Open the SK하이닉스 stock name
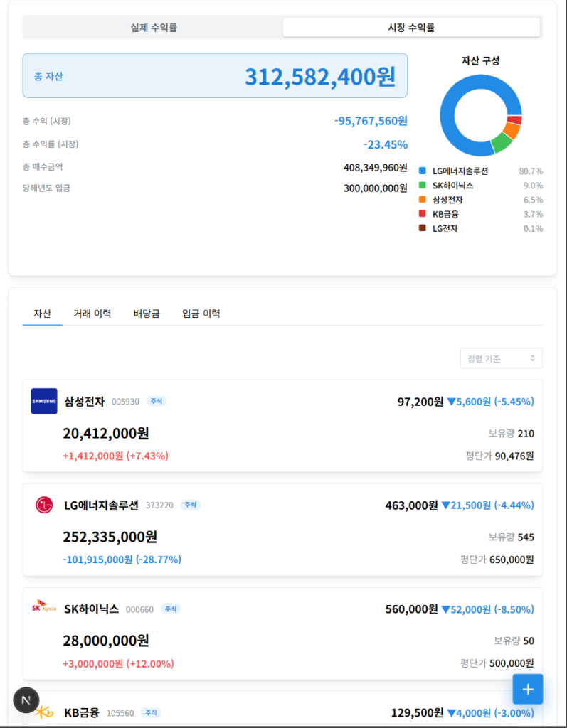The height and width of the screenshot is (728, 567). (91, 609)
